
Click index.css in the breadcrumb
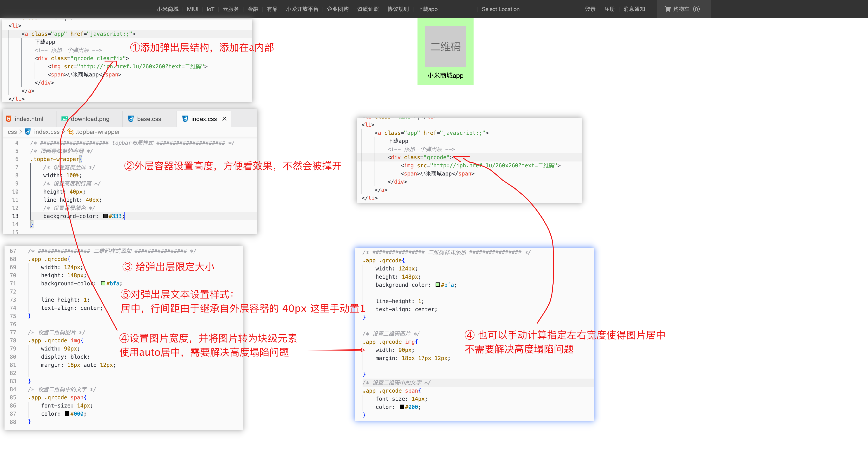coord(47,132)
